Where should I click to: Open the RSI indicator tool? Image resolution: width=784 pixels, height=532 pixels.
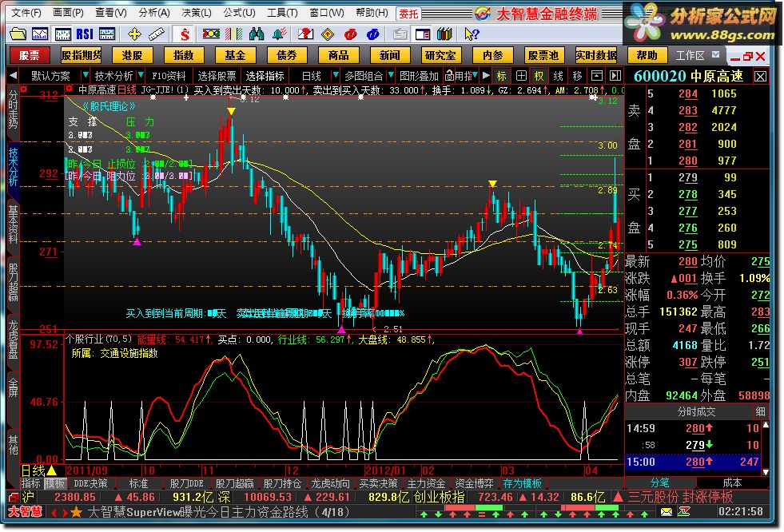click(85, 34)
